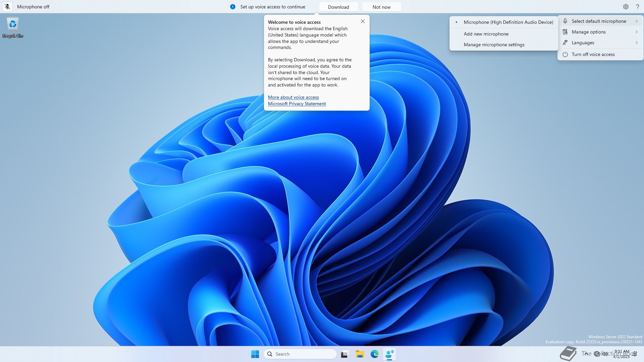Open clock showing 9:31 AM
The image size is (644, 362).
pos(622,354)
